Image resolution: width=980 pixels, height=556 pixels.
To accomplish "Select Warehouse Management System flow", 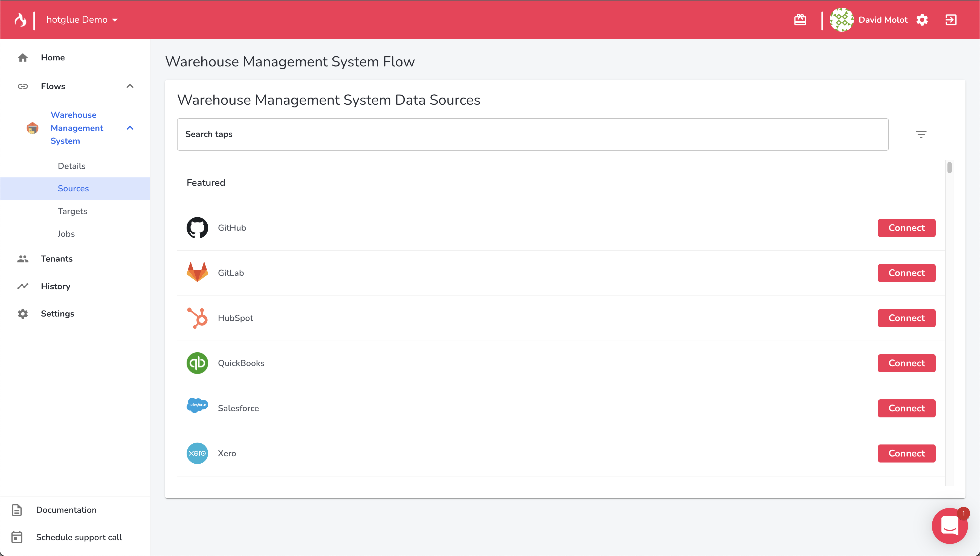I will tap(77, 128).
